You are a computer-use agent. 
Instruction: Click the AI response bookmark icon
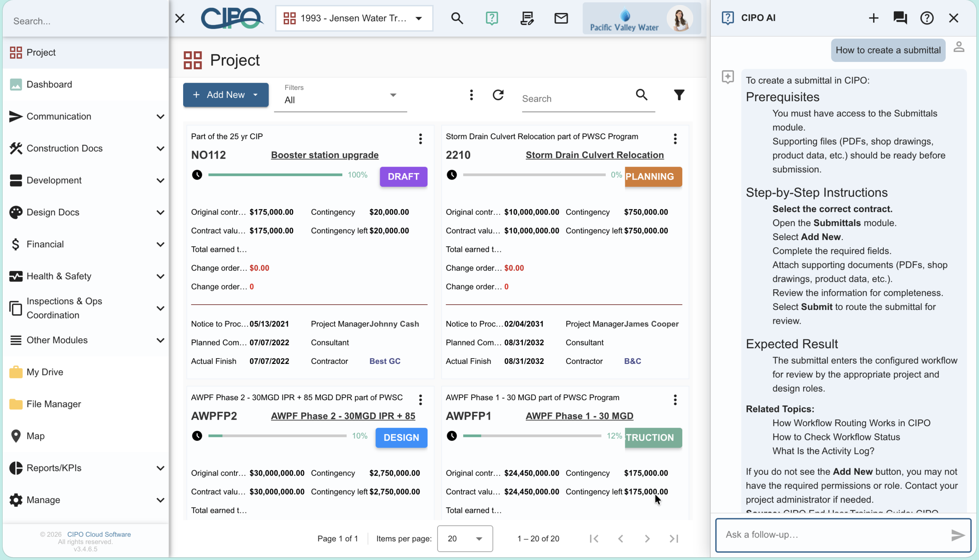coord(727,76)
